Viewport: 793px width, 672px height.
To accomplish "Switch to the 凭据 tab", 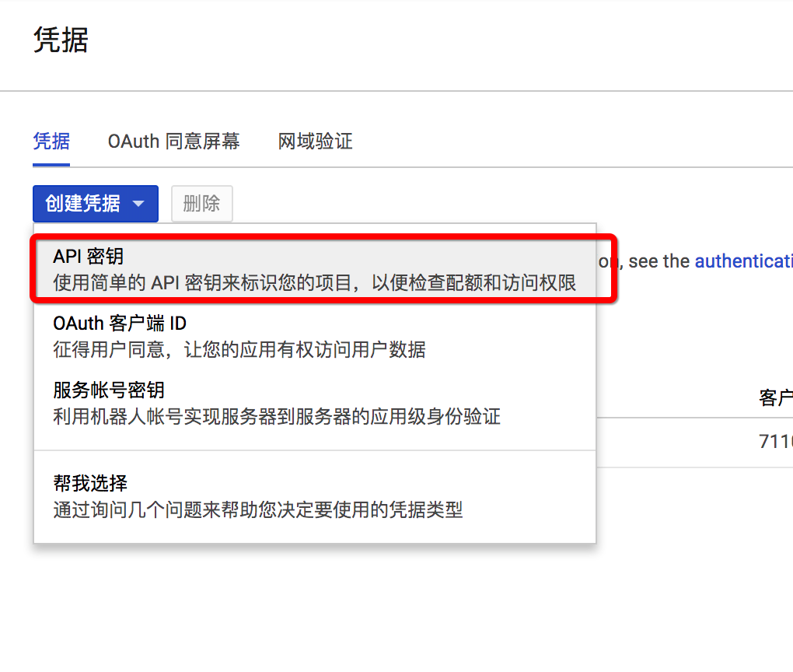I will point(51,142).
